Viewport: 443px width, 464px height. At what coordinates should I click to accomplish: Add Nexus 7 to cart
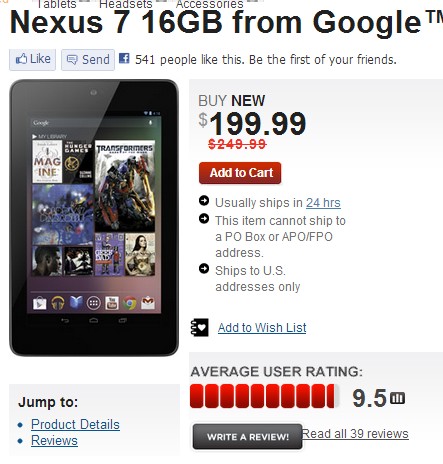[240, 173]
